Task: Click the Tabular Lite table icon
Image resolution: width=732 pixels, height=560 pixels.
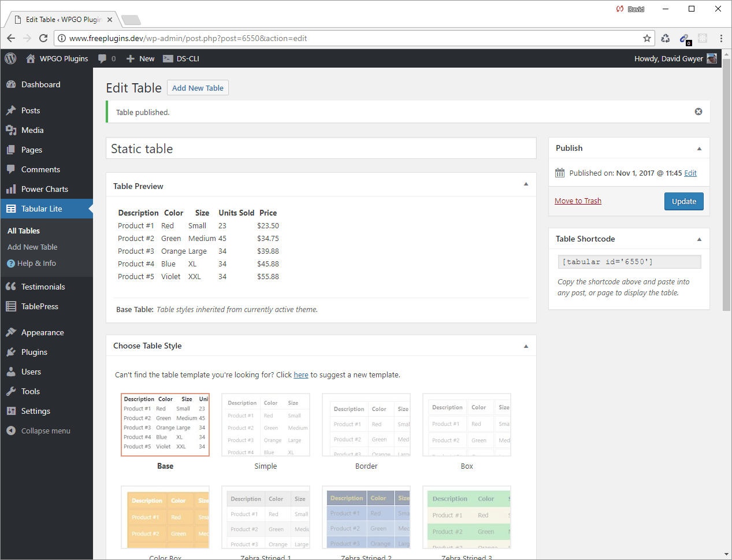Action: [x=11, y=209]
